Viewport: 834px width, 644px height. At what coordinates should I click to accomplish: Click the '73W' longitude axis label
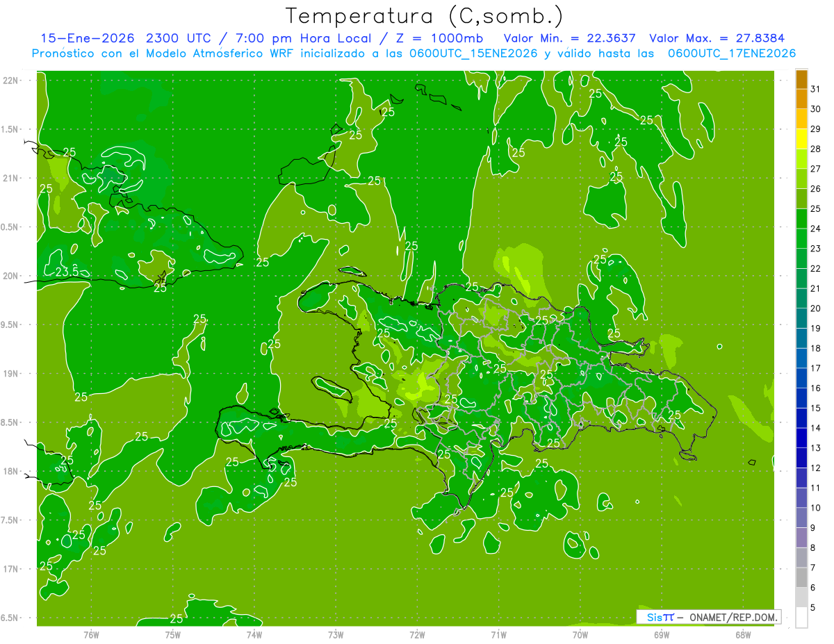coord(336,634)
